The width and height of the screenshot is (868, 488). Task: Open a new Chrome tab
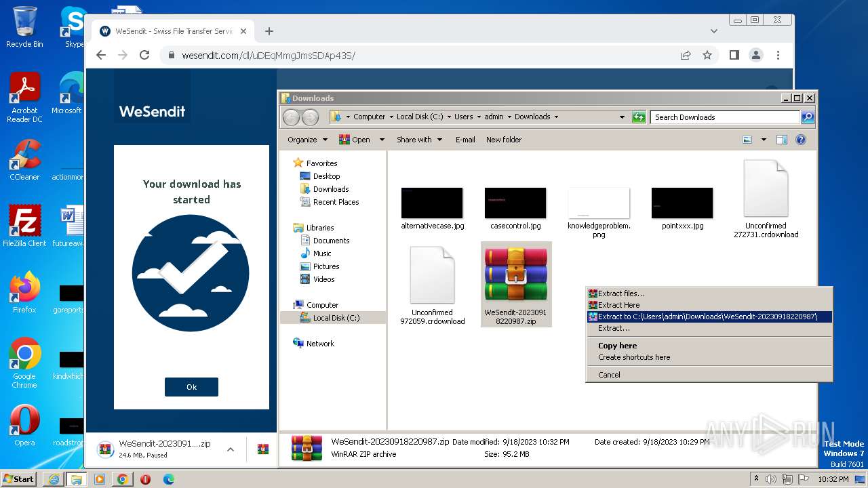tap(269, 31)
